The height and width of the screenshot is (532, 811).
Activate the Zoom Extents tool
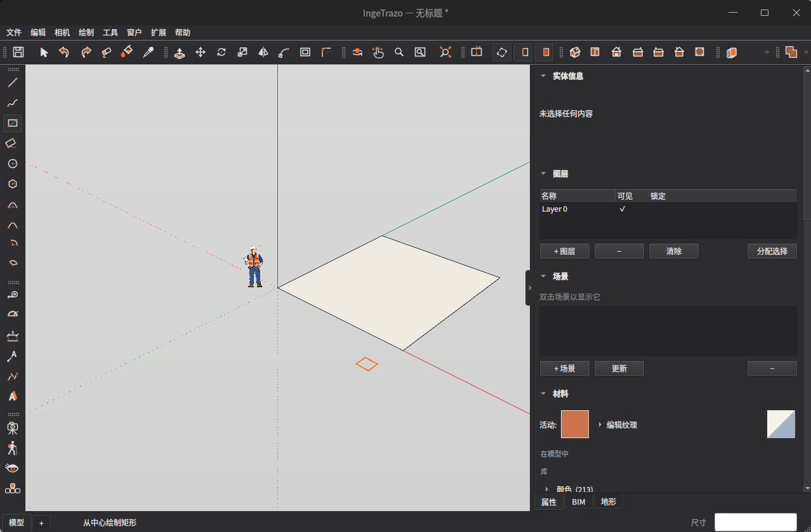(x=445, y=52)
